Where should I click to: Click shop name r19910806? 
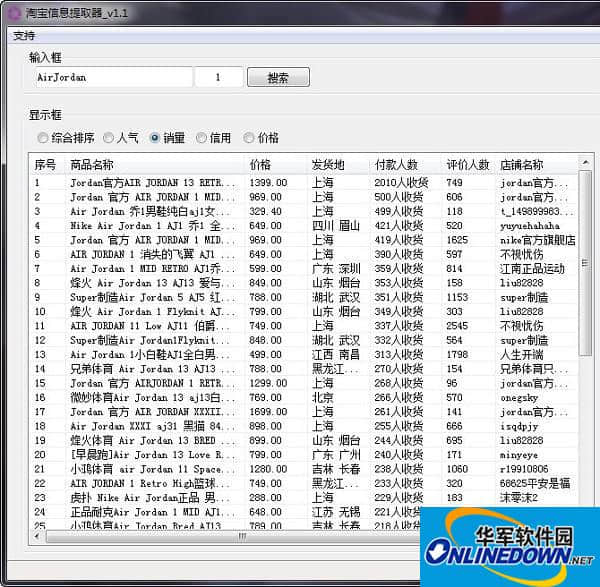point(524,469)
